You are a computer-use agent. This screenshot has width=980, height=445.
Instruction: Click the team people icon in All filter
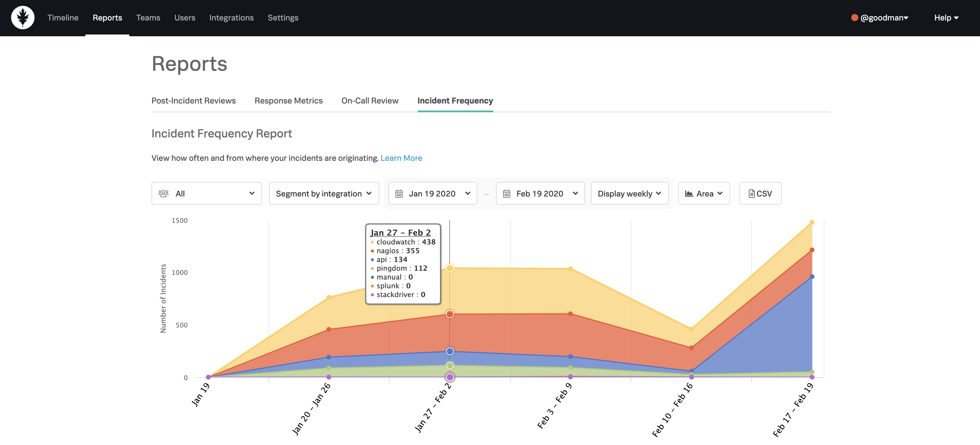(163, 194)
